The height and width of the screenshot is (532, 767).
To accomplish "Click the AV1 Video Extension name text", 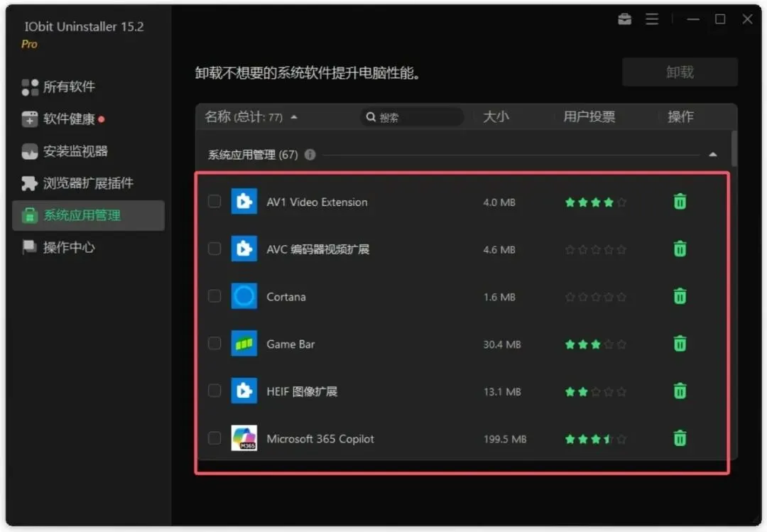I will coord(317,202).
